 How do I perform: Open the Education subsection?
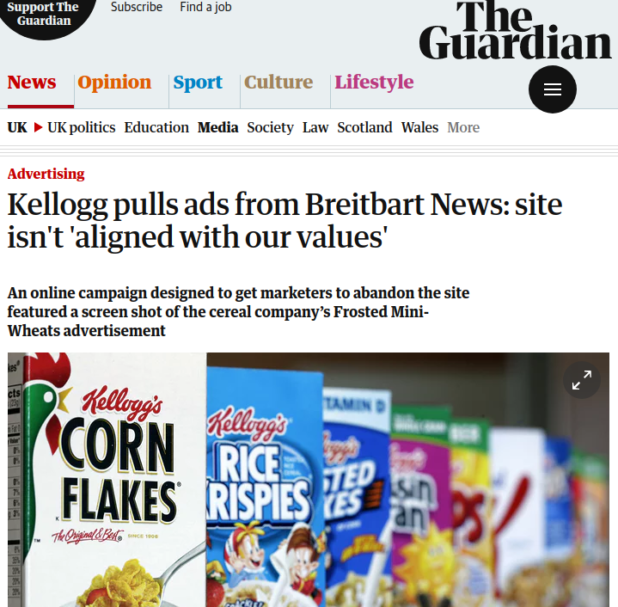coord(156,128)
